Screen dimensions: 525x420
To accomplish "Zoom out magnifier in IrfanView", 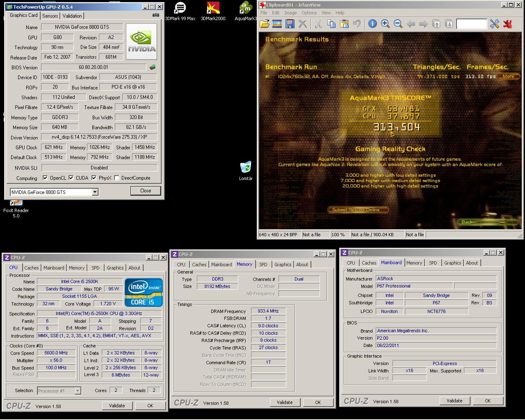I will point(398,24).
